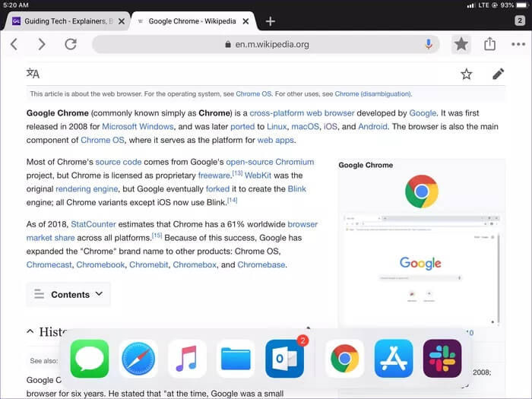This screenshot has width=532, height=399.
Task: Follow the macOS link
Action: coord(305,127)
